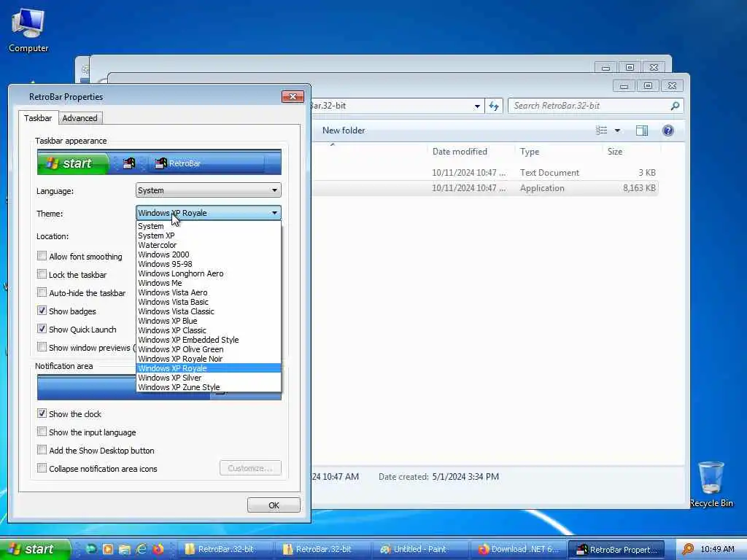This screenshot has width=747, height=560.
Task: Choose the Windows Me theme
Action: coord(208,283)
